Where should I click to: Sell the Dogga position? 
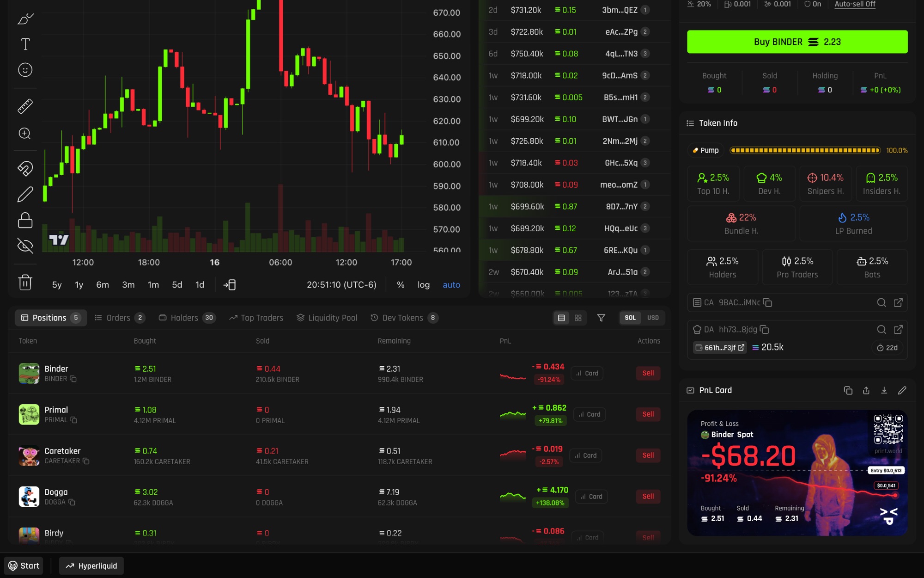pos(648,496)
